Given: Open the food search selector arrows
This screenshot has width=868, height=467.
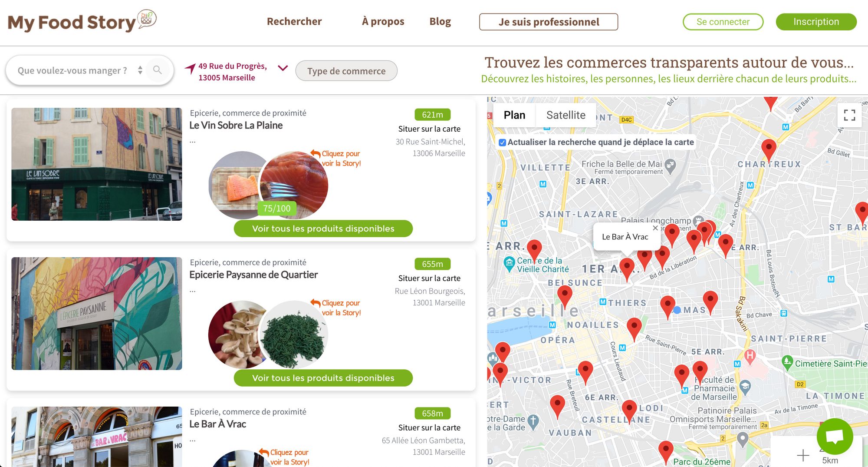Looking at the screenshot, I should pyautogui.click(x=140, y=70).
